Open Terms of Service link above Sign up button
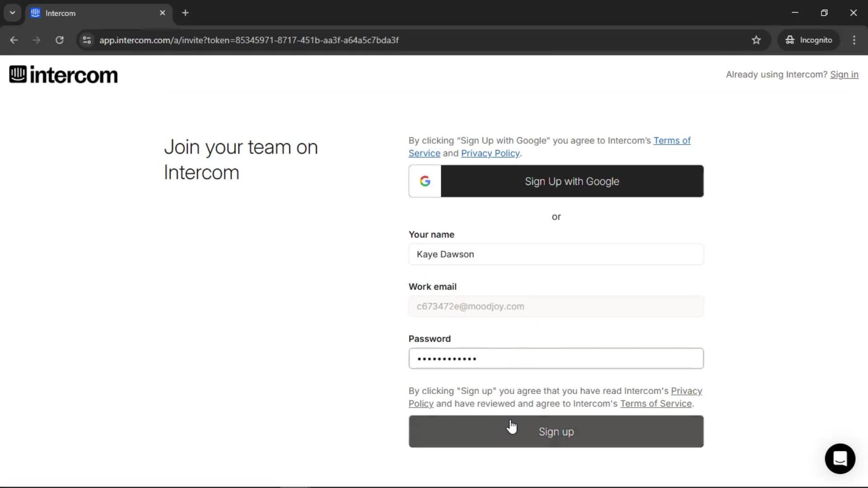This screenshot has width=868, height=488. (656, 404)
